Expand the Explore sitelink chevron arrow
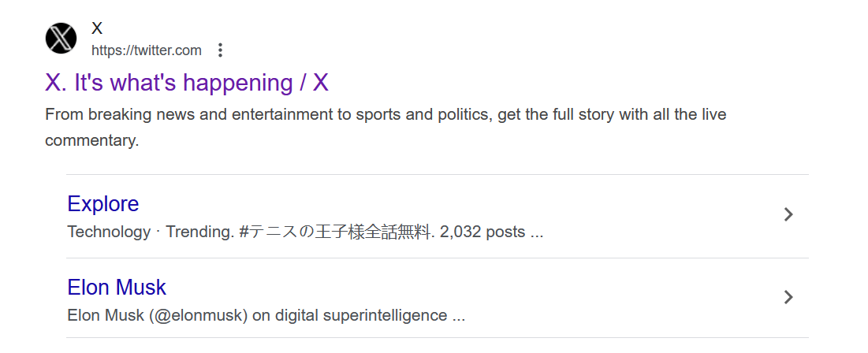This screenshot has height=353, width=868. [x=789, y=214]
